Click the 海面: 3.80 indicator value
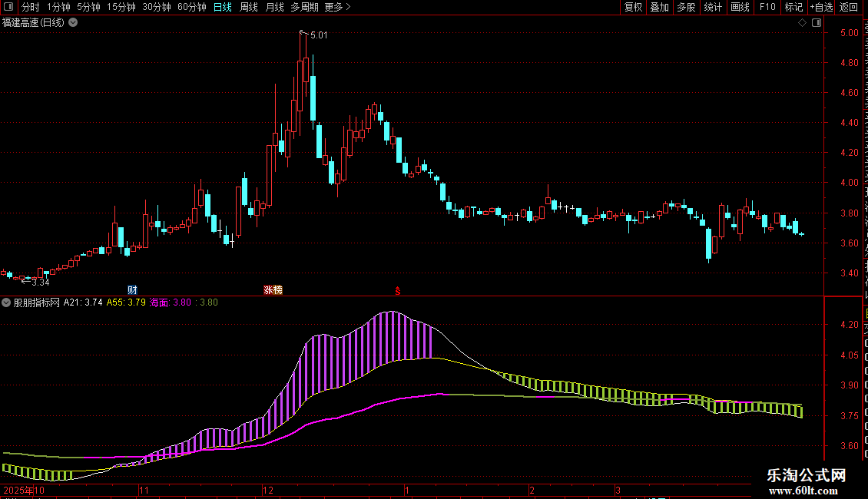The image size is (868, 499). tap(171, 302)
